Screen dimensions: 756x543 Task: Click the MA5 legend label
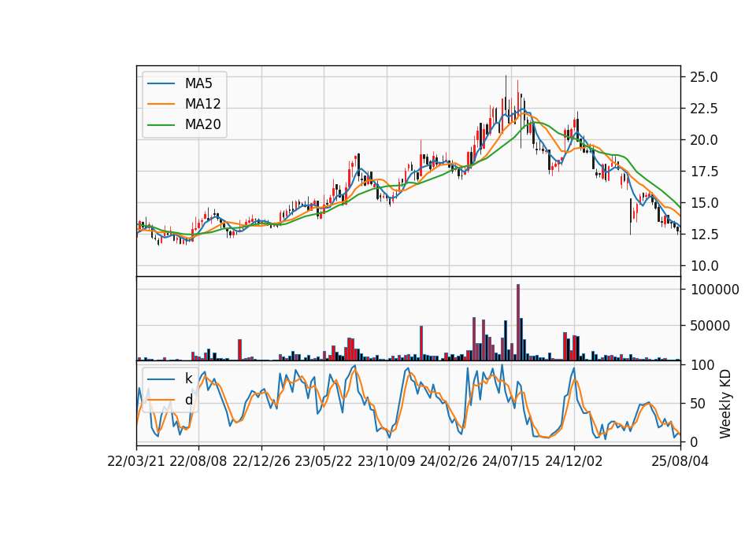pos(198,83)
